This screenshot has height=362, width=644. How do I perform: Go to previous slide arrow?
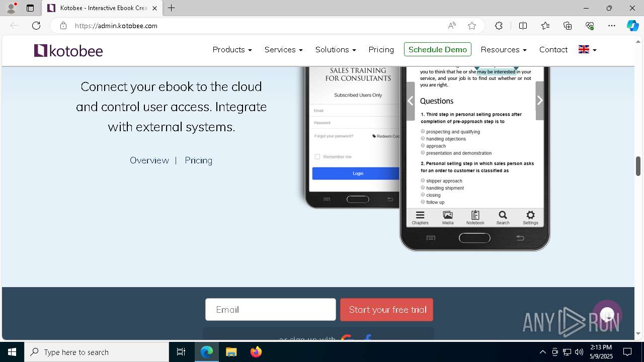[x=411, y=101]
